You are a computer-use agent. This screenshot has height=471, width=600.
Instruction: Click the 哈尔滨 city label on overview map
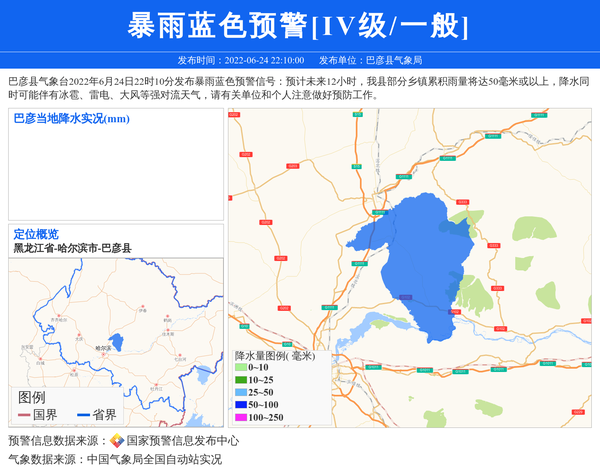[x=101, y=348]
